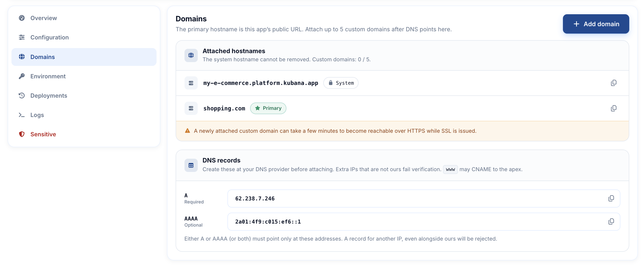644x265 pixels.
Task: Copy the AAAA record IPv6 address
Action: tap(611, 222)
